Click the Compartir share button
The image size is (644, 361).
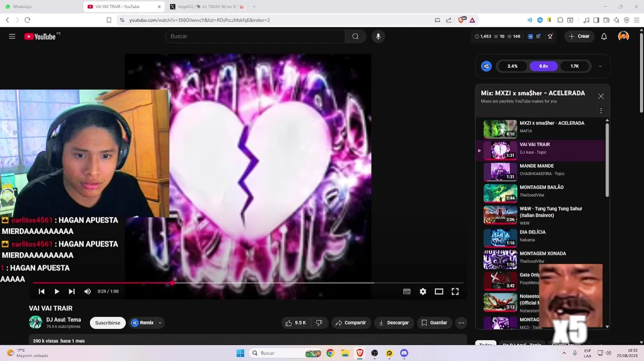click(351, 323)
